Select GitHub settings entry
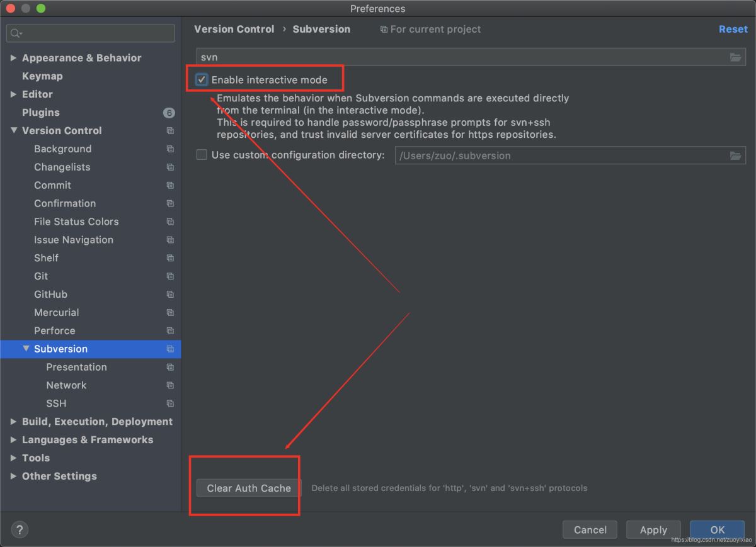Screen dimensions: 756x547 [50, 295]
